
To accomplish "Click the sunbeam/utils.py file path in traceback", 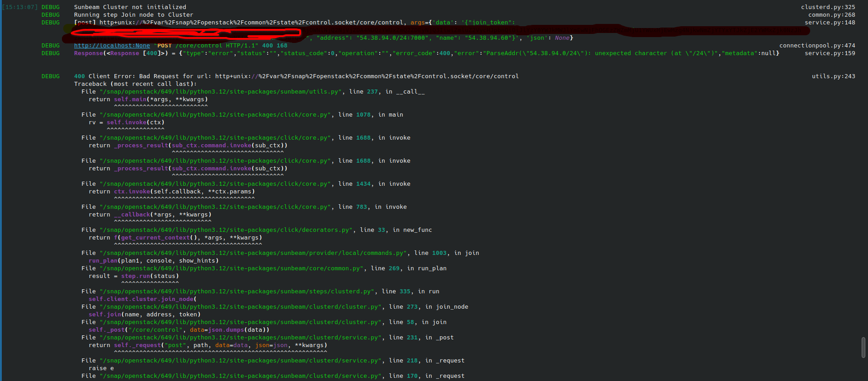I will [x=221, y=92].
